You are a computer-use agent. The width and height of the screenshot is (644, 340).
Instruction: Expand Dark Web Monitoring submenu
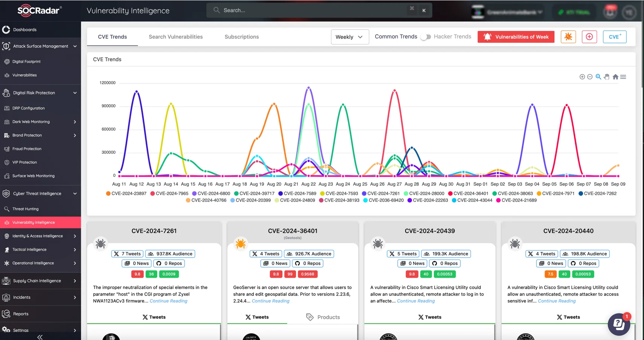(75, 122)
